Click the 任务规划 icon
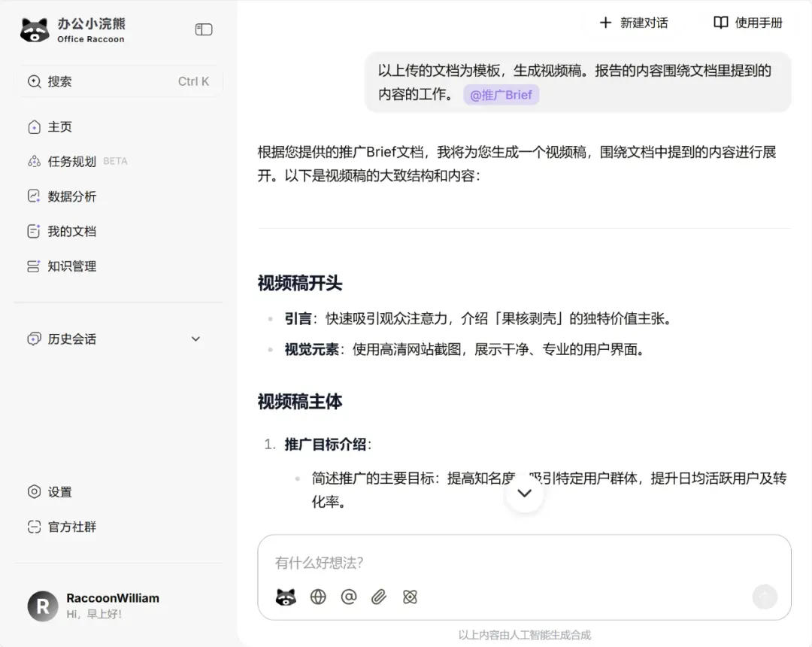 34,162
